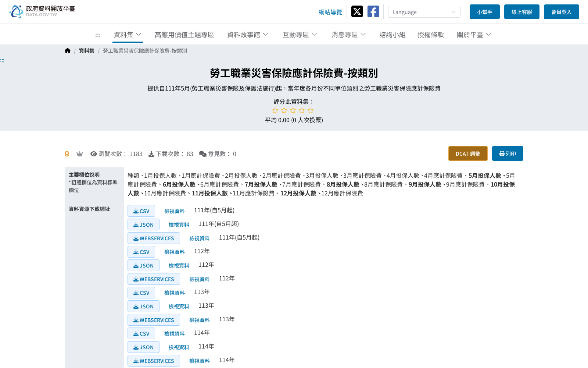Viewport: 588px width, 368px height.
Task: Expand the 資料故事館 menu
Action: [248, 35]
